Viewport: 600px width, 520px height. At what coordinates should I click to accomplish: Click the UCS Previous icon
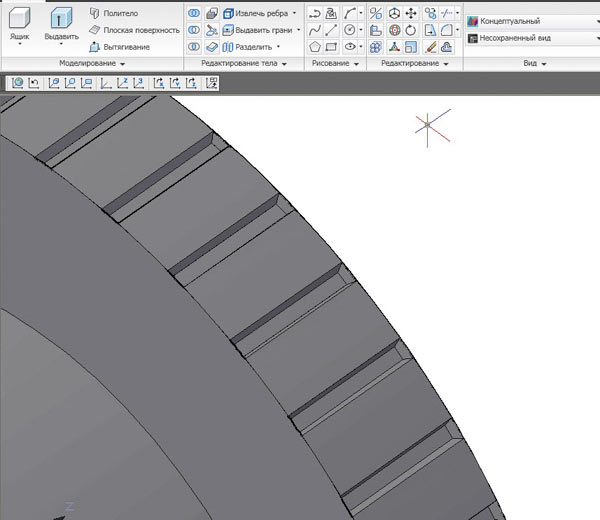(34, 83)
